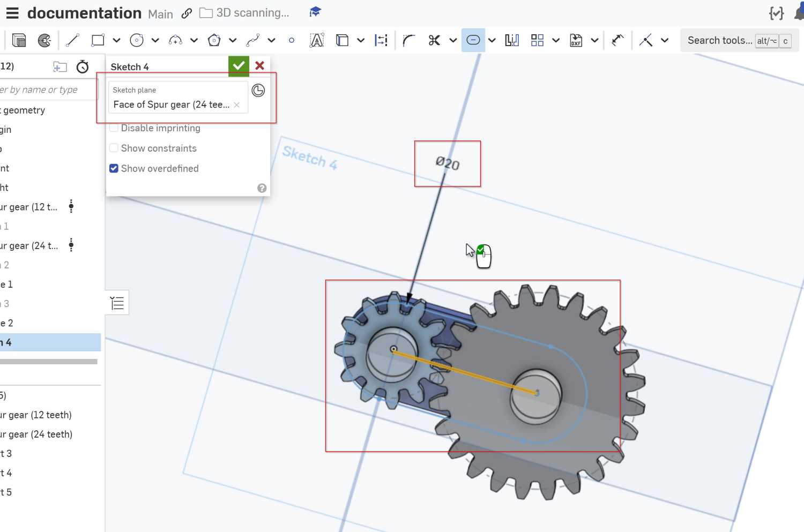The image size is (804, 532).
Task: Expand the pattern tool dropdown arrow
Action: (556, 40)
